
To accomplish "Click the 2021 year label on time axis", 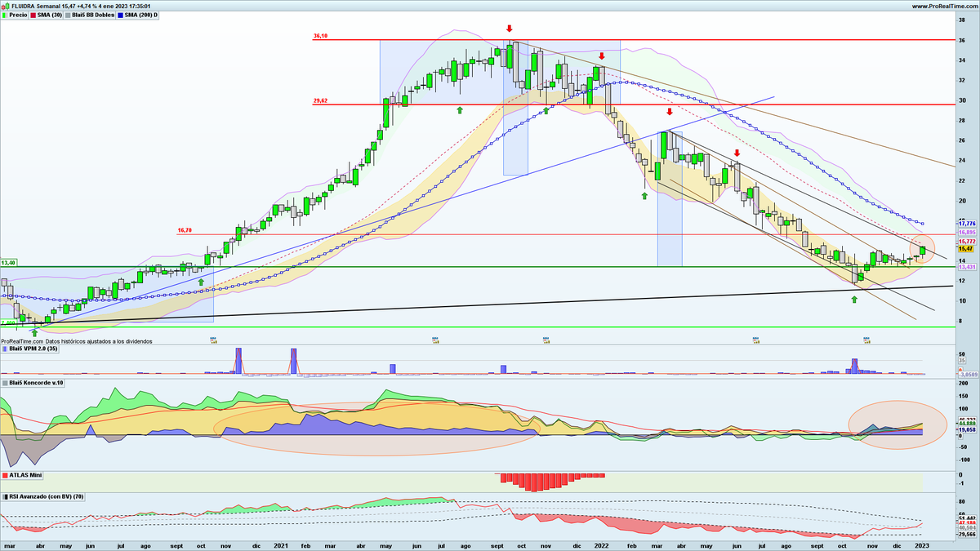I will [x=279, y=544].
